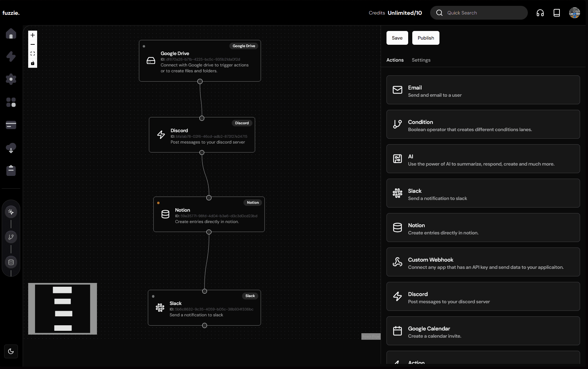Image resolution: width=588 pixels, height=369 pixels.
Task: Click the circuit icon on the AI card
Action: pos(398,159)
